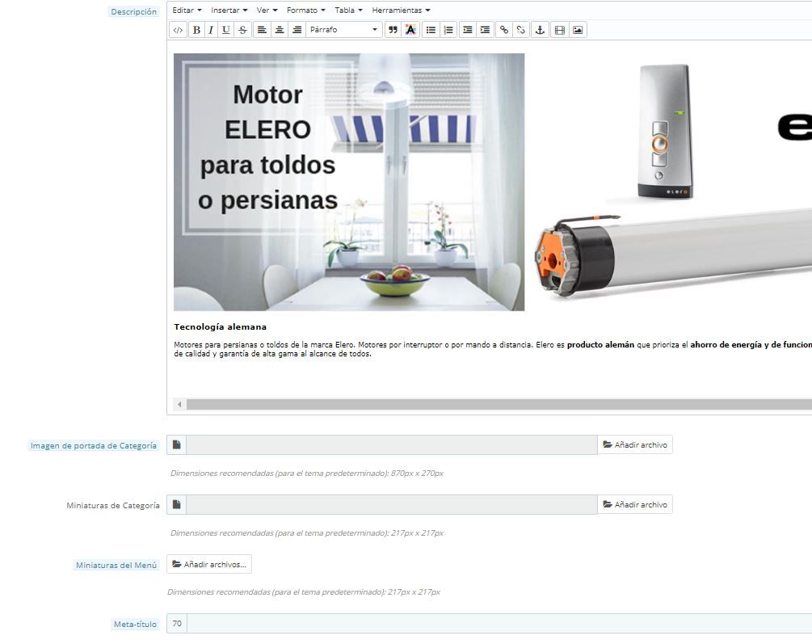Open the Editar menu
Viewport: 812px width, 644px height.
tap(187, 11)
